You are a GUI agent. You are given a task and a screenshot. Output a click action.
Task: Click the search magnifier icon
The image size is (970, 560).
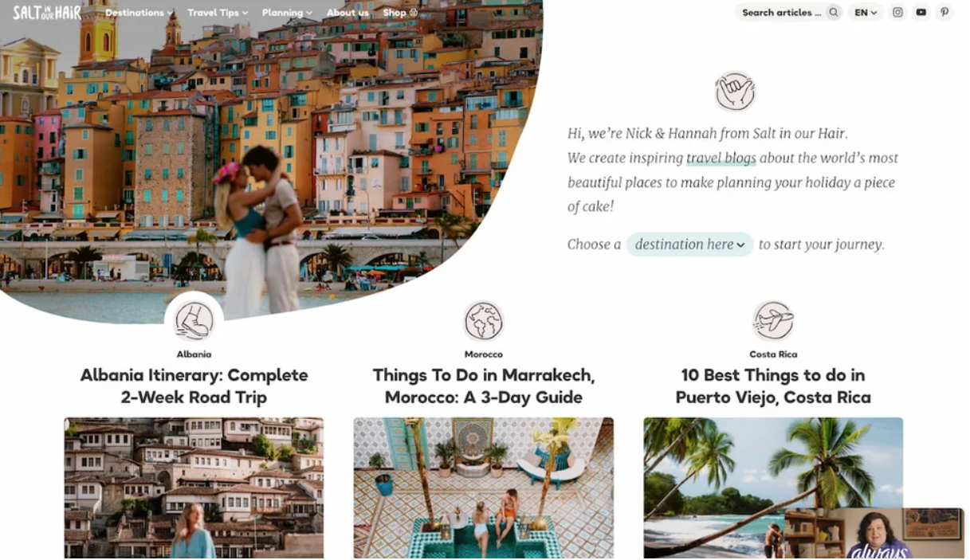click(833, 12)
